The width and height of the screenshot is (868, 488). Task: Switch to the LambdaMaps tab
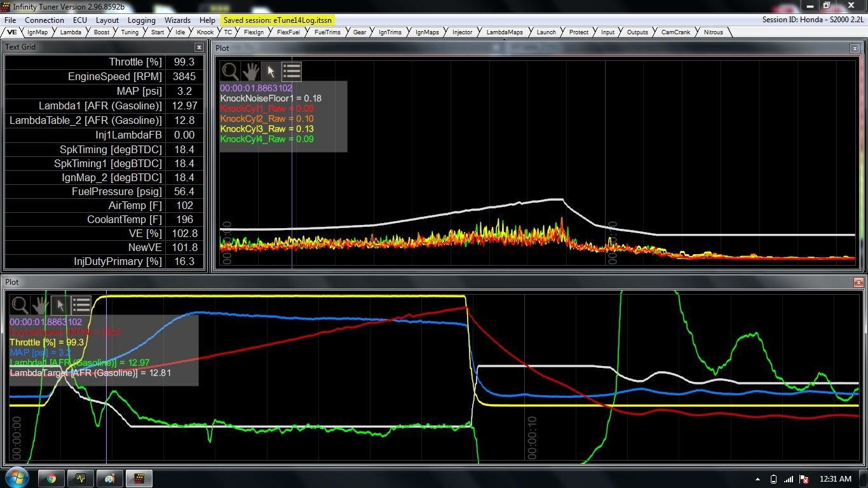505,32
